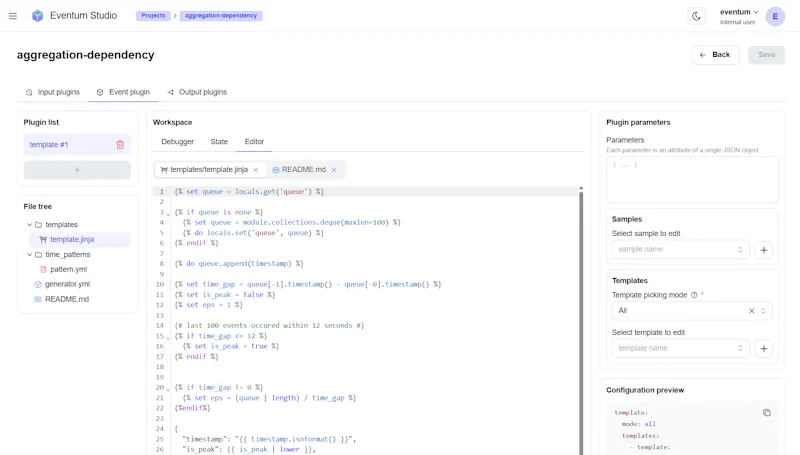This screenshot has height=455, width=800.
Task: Click the editor vertical scrollbar
Action: click(581, 321)
